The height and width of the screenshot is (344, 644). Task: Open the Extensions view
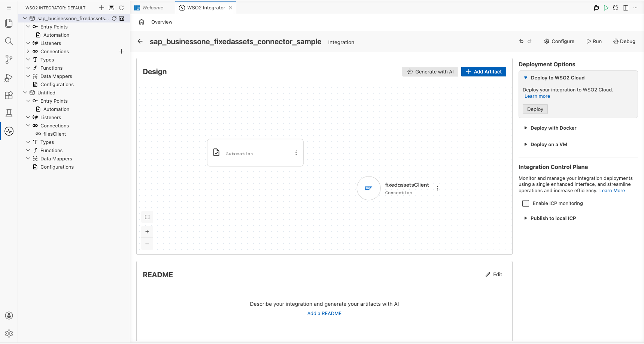(9, 95)
